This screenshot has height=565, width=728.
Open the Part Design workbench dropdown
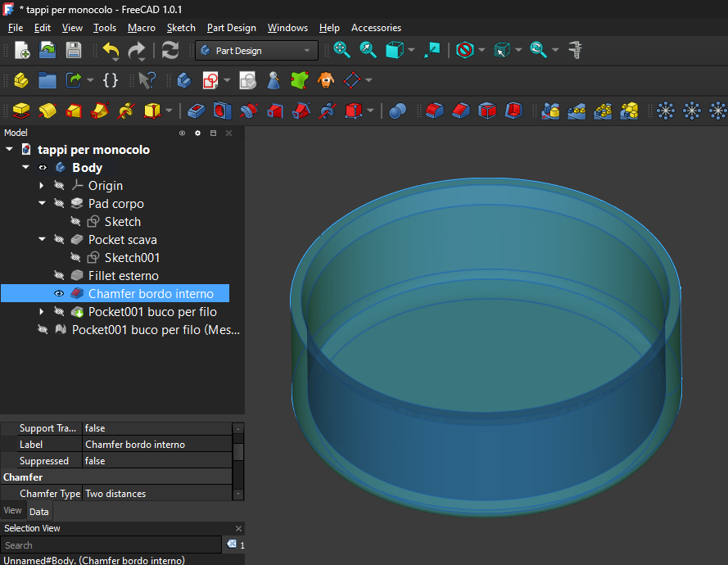click(256, 51)
